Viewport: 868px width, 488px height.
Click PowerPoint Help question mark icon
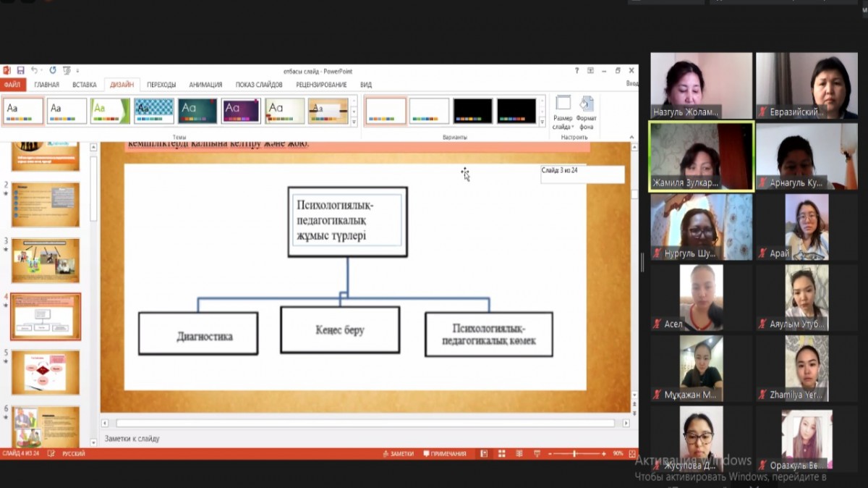click(x=576, y=71)
